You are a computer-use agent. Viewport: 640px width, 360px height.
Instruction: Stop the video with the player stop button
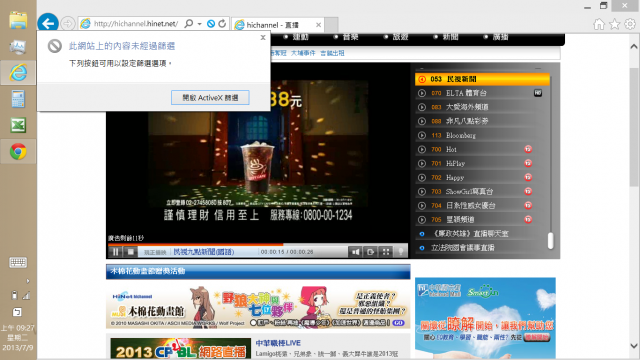(x=131, y=252)
